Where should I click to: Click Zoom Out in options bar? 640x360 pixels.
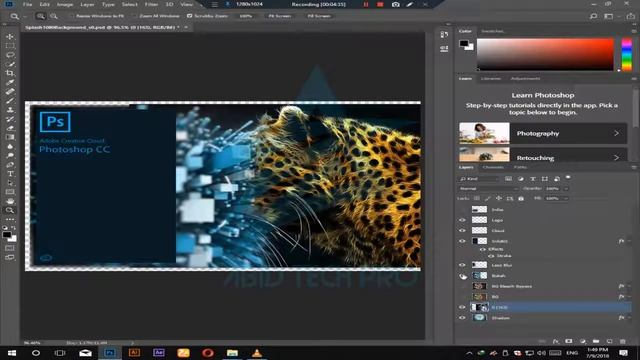coord(53,16)
